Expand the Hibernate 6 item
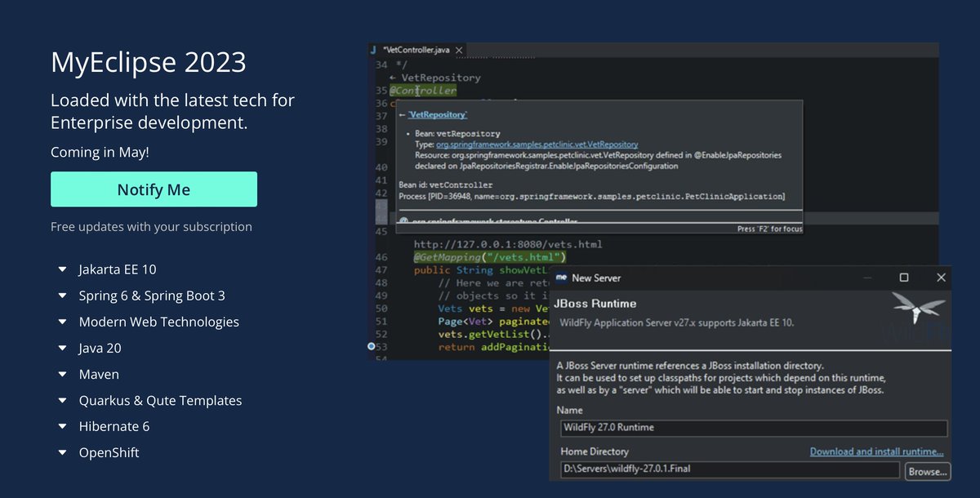The height and width of the screenshot is (498, 980). 62,426
